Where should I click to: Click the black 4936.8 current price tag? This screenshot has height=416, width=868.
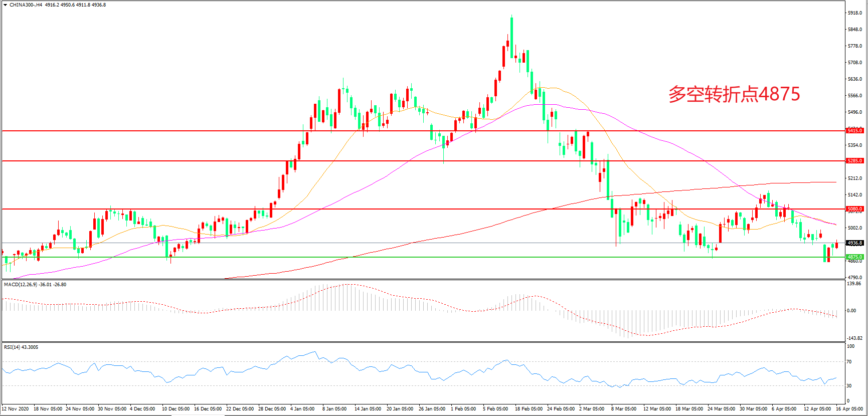(x=854, y=243)
